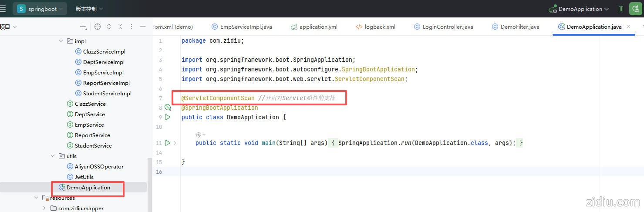The image size is (644, 212).
Task: Expand the com.zidiu.mapper folder
Action: click(x=44, y=209)
